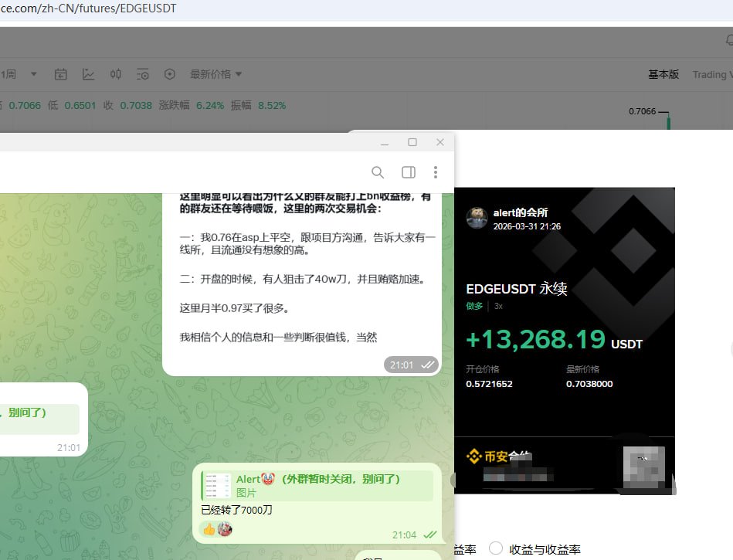
Task: Click QR code on Binance share card
Action: (644, 467)
